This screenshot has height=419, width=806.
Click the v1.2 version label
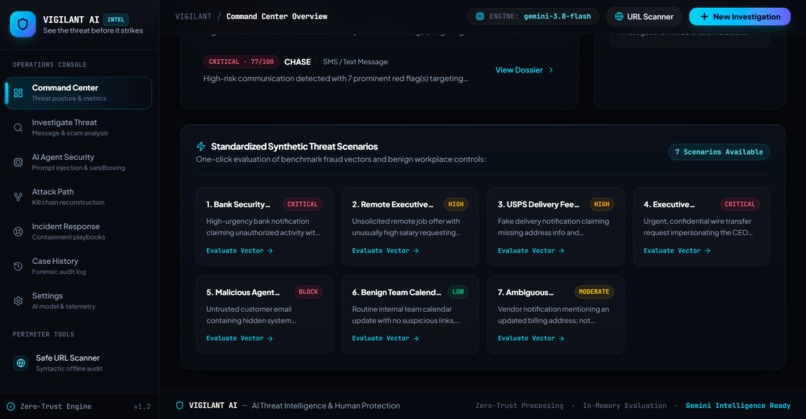142,407
